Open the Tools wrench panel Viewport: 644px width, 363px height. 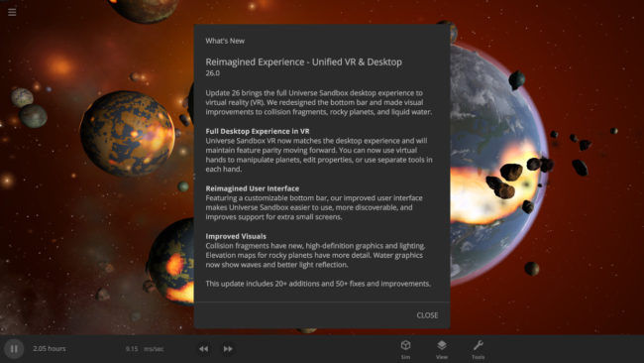click(479, 349)
